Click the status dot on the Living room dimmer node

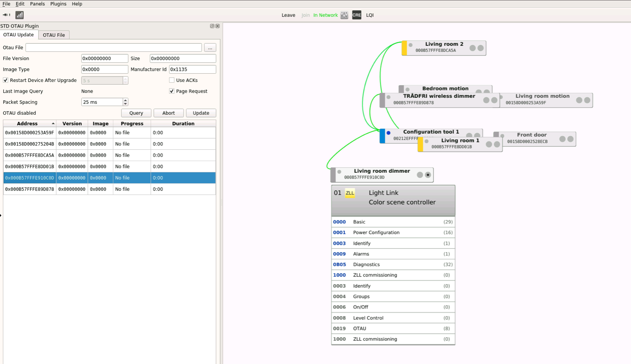(x=339, y=172)
